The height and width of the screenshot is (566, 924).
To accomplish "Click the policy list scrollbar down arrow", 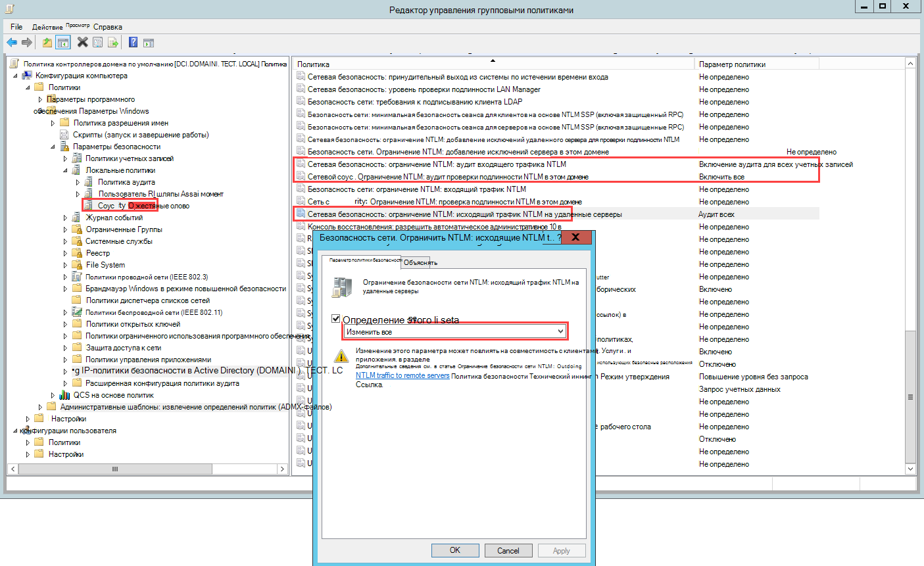I will click(911, 469).
